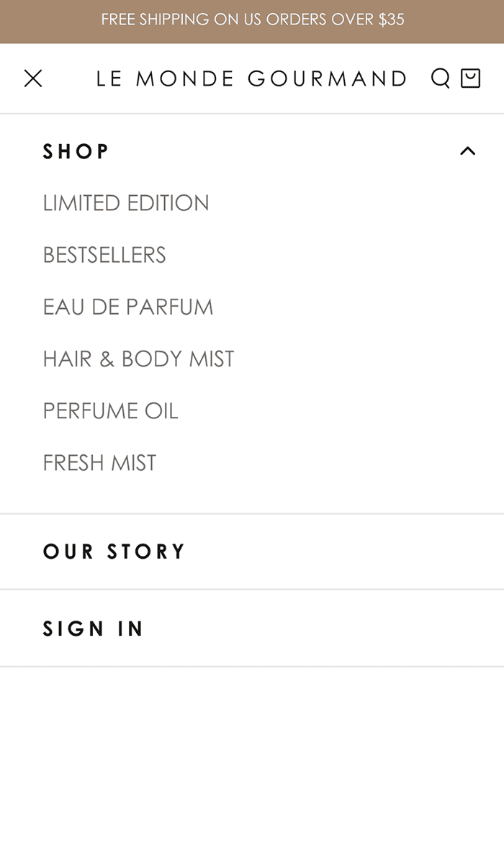Search products with the header magnifying glass
The image size is (504, 864).
pos(440,78)
